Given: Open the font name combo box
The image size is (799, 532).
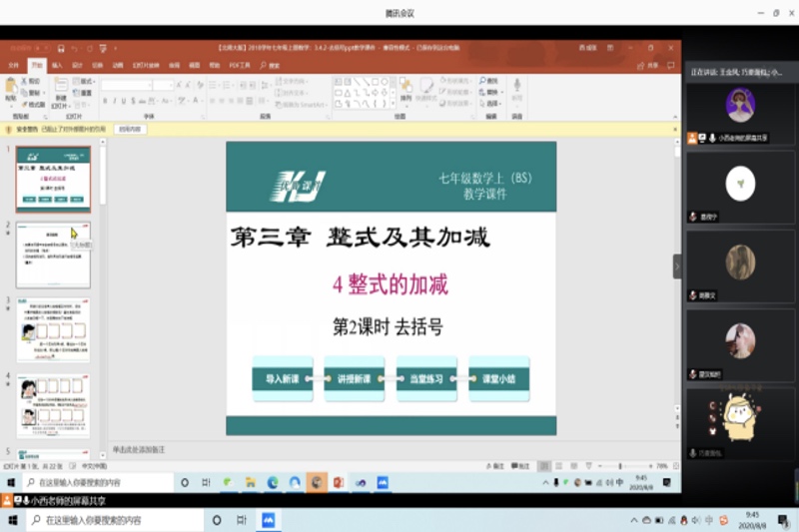Looking at the screenshot, I should (127, 85).
